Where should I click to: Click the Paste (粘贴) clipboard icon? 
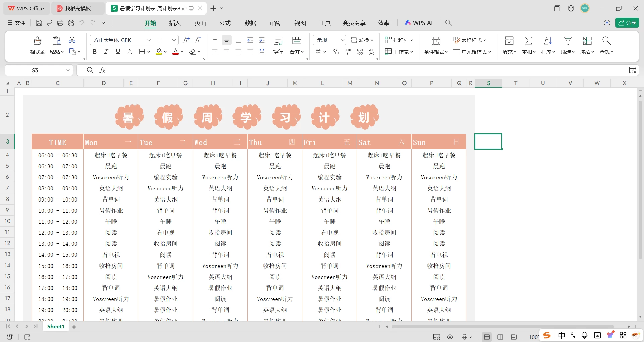(x=57, y=41)
